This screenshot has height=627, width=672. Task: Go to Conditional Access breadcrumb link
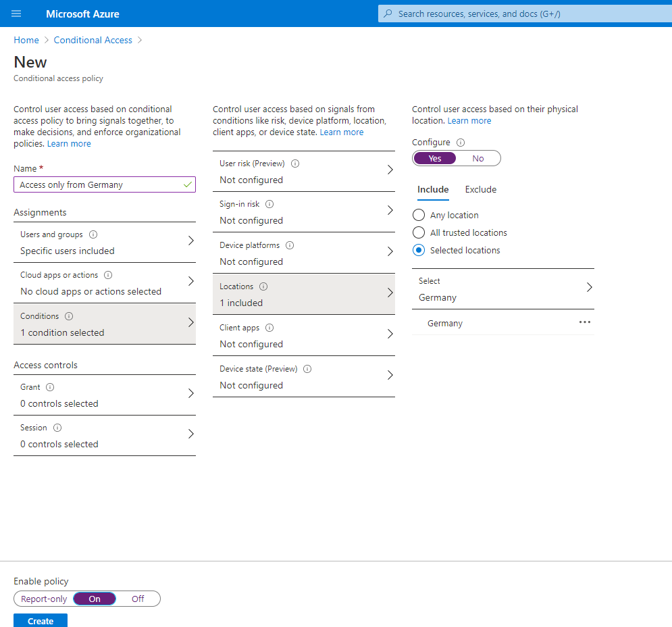(93, 40)
